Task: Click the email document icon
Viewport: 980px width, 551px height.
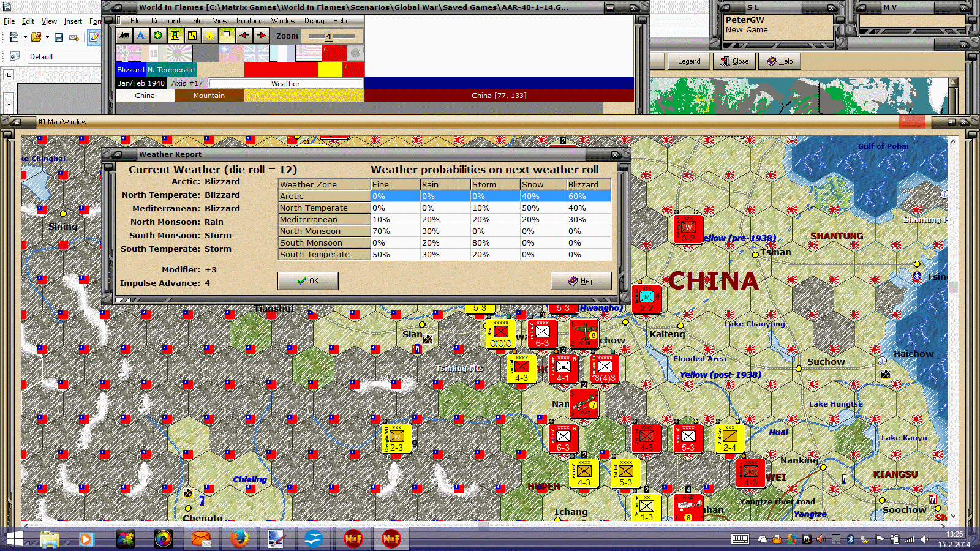Action: (74, 37)
